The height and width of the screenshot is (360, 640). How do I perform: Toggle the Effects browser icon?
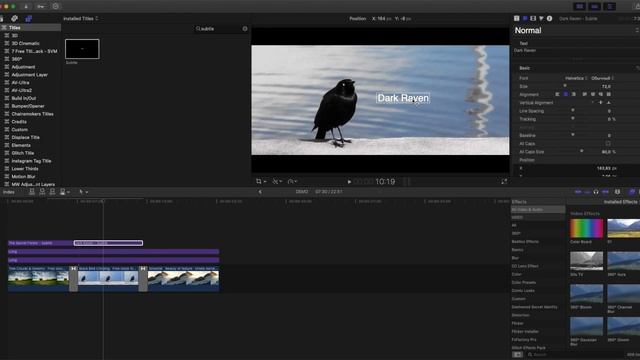coord(632,192)
